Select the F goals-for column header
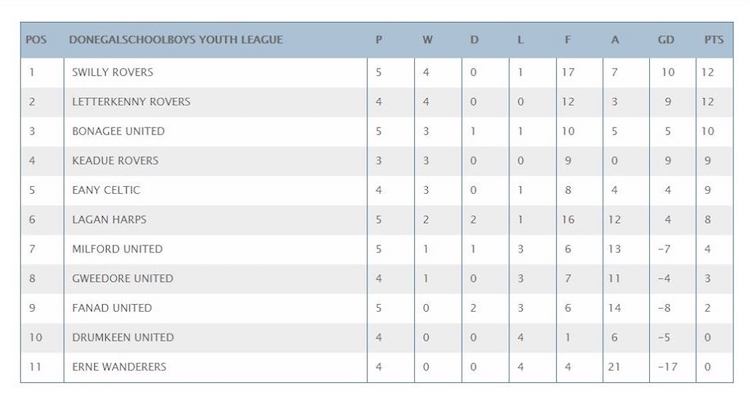The image size is (750, 397). pyautogui.click(x=567, y=40)
